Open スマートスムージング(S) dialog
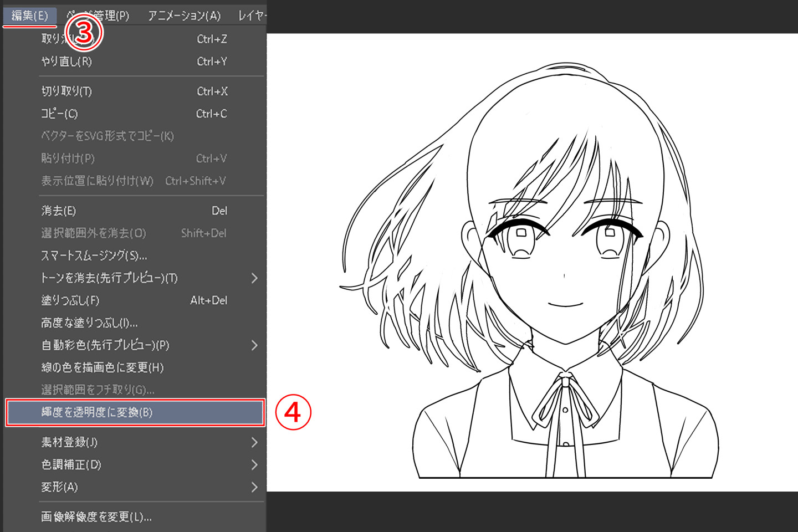This screenshot has width=798, height=532. click(94, 255)
